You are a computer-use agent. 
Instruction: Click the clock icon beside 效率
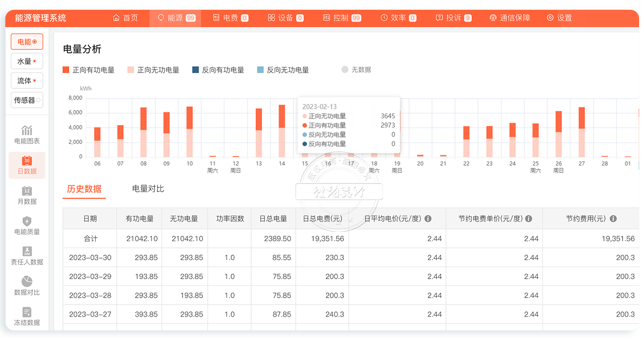point(384,18)
